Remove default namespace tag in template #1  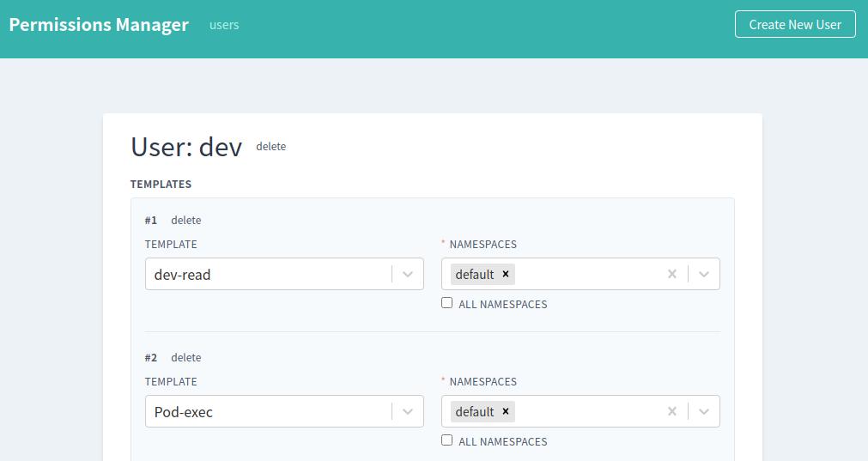pyautogui.click(x=506, y=274)
